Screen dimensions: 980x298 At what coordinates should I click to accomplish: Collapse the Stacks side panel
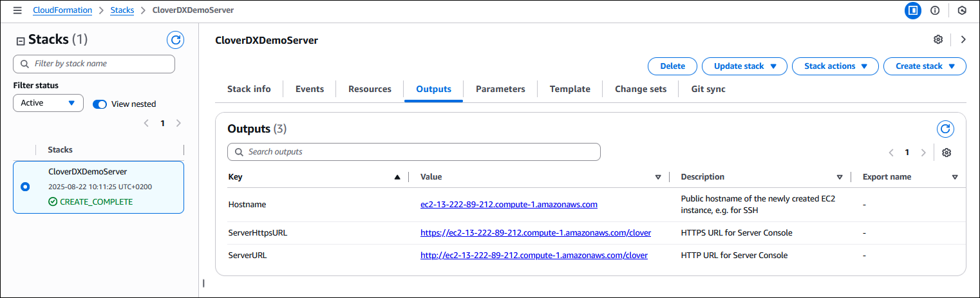click(x=21, y=41)
